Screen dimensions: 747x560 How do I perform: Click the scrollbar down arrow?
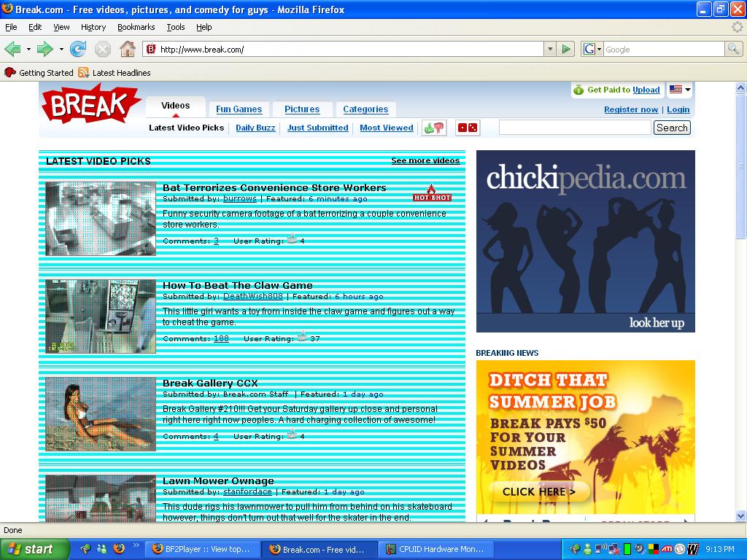click(740, 516)
